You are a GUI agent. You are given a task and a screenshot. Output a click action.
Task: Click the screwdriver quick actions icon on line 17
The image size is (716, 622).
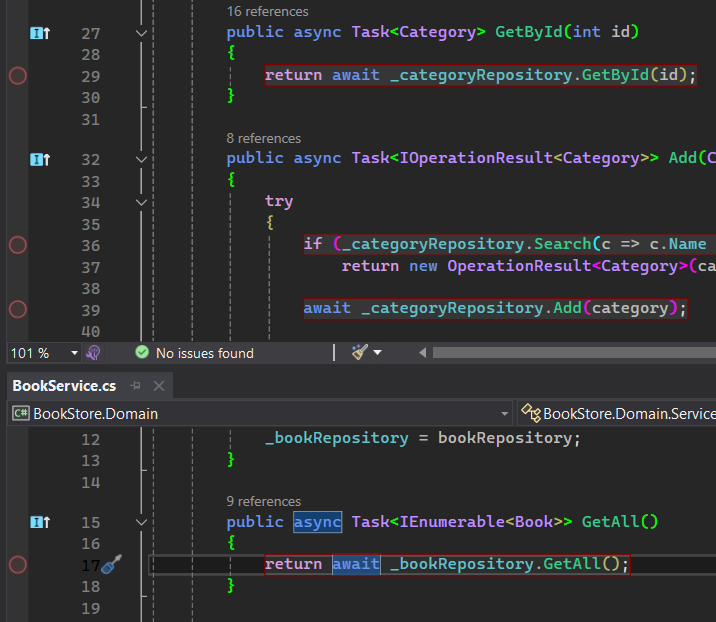112,564
